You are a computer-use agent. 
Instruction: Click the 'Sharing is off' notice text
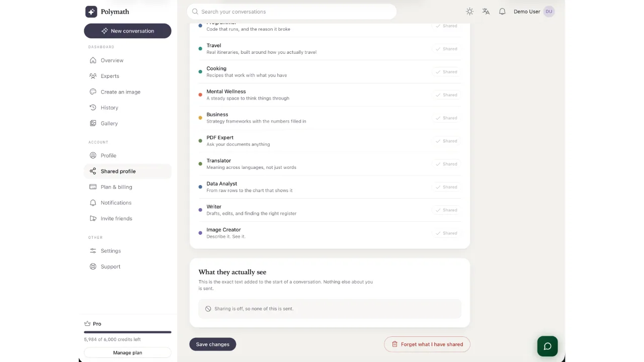(254, 309)
